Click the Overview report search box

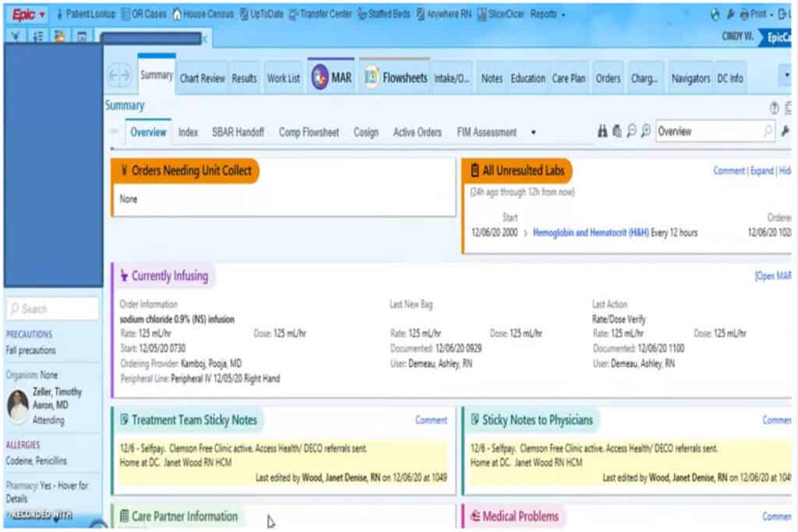tap(708, 132)
